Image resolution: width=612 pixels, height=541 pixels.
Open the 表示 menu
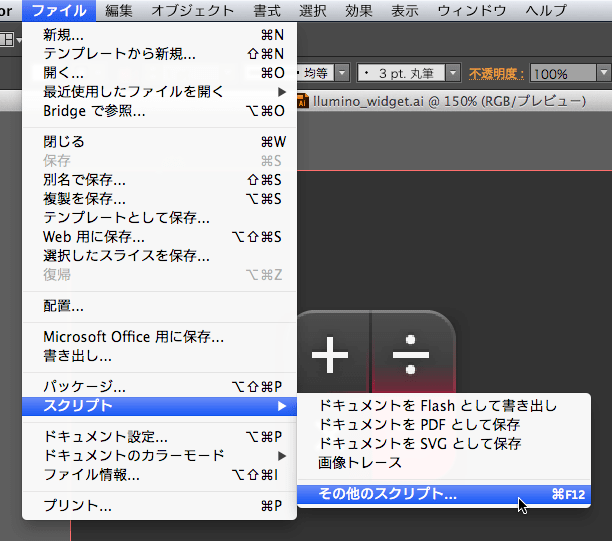point(404,11)
